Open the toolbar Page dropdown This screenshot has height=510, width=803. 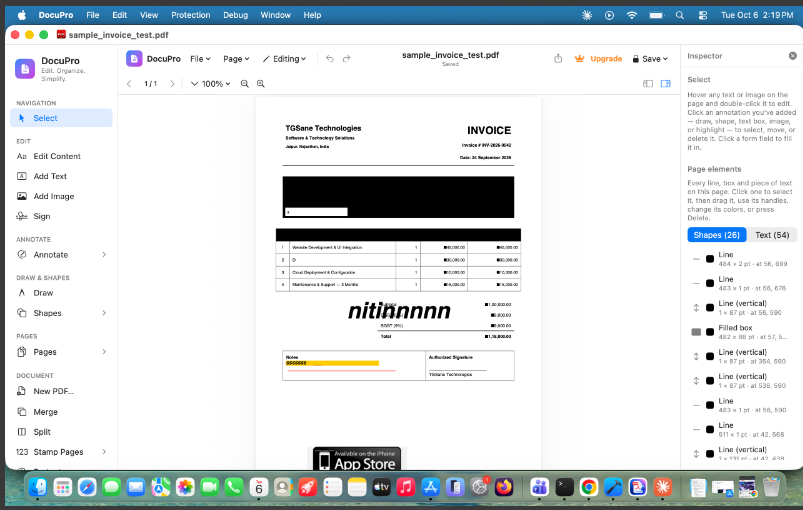[x=236, y=59]
